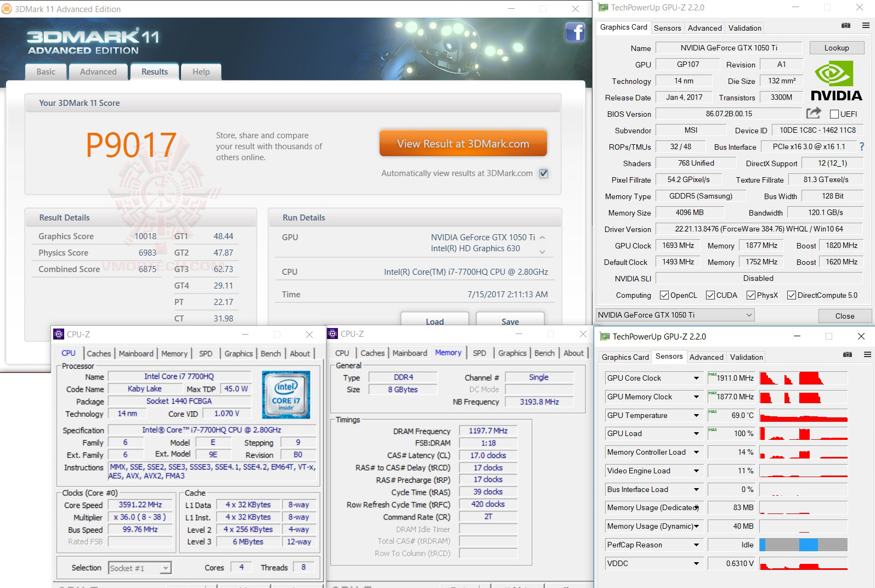Click the P9017 score text
The image size is (875, 588).
(131, 144)
